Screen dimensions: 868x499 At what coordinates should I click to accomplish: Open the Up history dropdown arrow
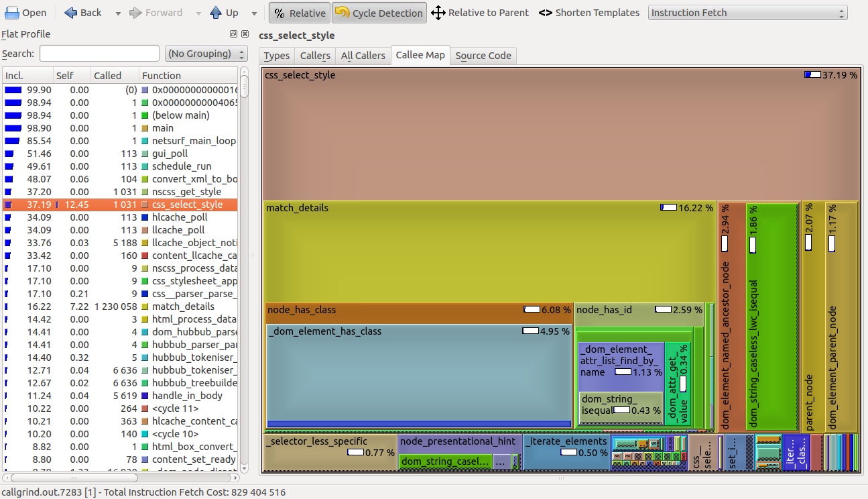254,13
